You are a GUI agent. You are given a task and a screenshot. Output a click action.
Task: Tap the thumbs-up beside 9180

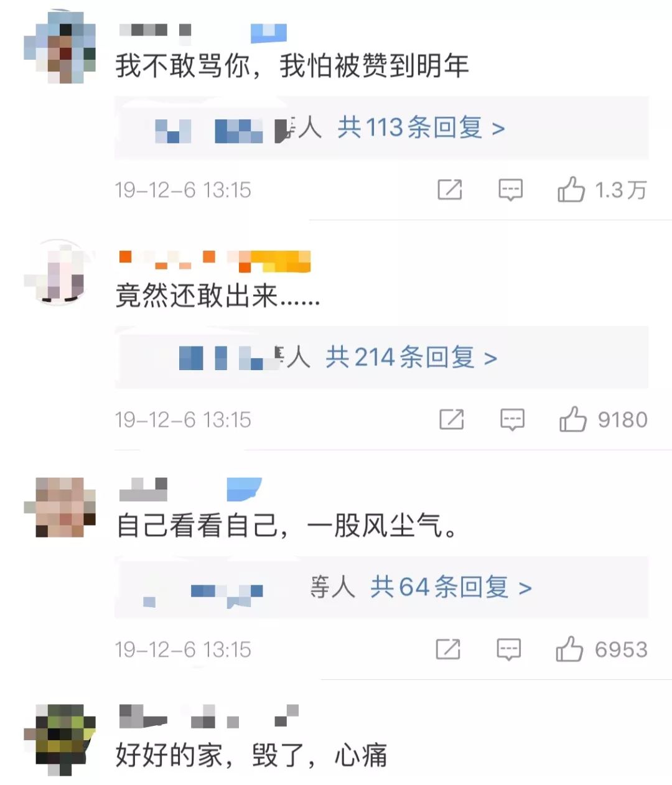pos(572,419)
